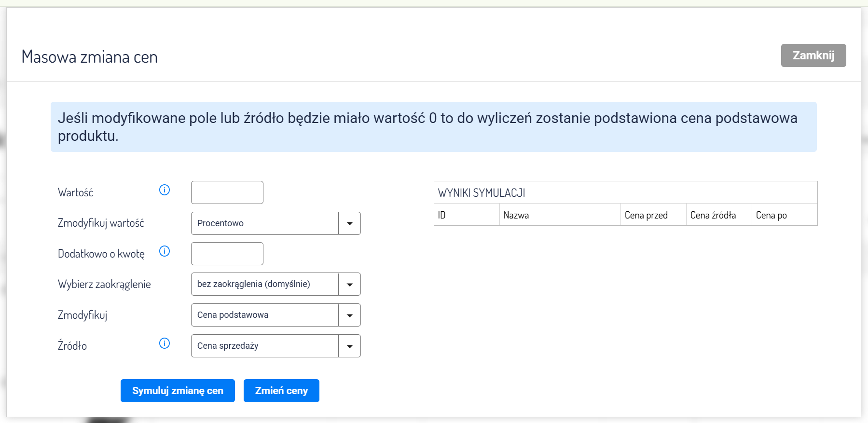Focus the Wartość input field
Screen dimensions: 868x423
tap(227, 192)
